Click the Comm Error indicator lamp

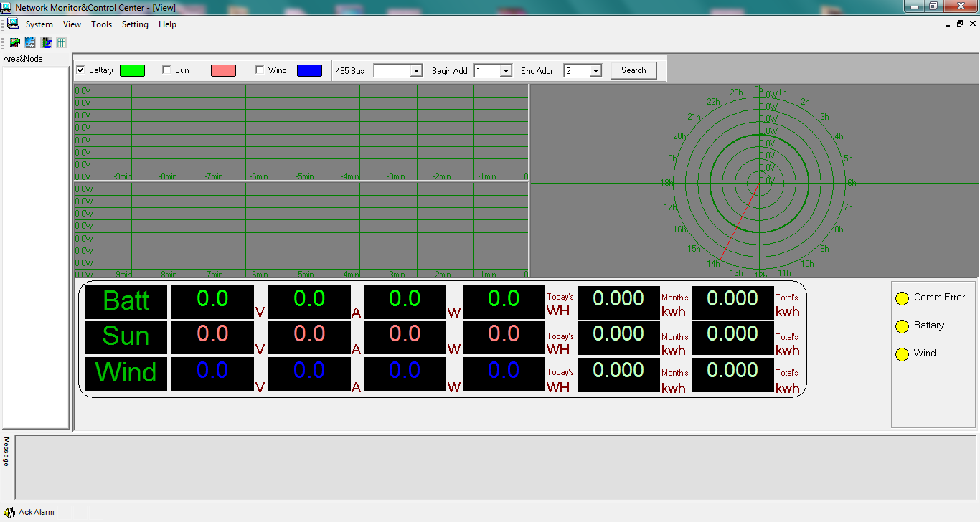pos(903,298)
